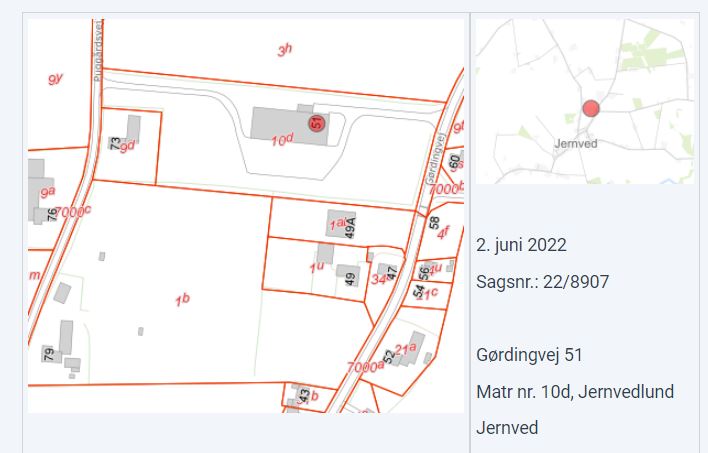Image resolution: width=708 pixels, height=453 pixels.
Task: Select parcel 9y on the map
Action: pos(55,78)
